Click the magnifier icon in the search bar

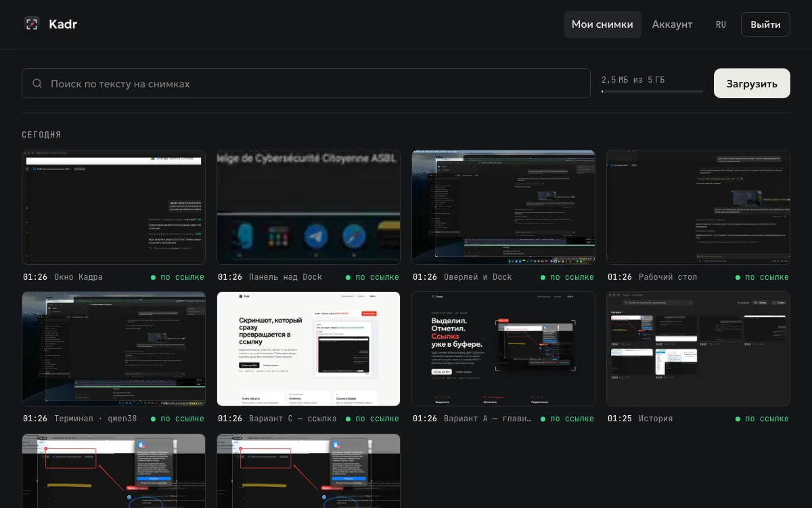[x=37, y=84]
